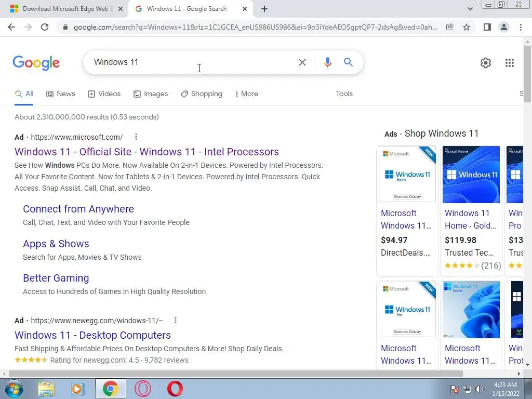Launch red Opera browser from taskbar
The height and width of the screenshot is (399, 532).
175,389
